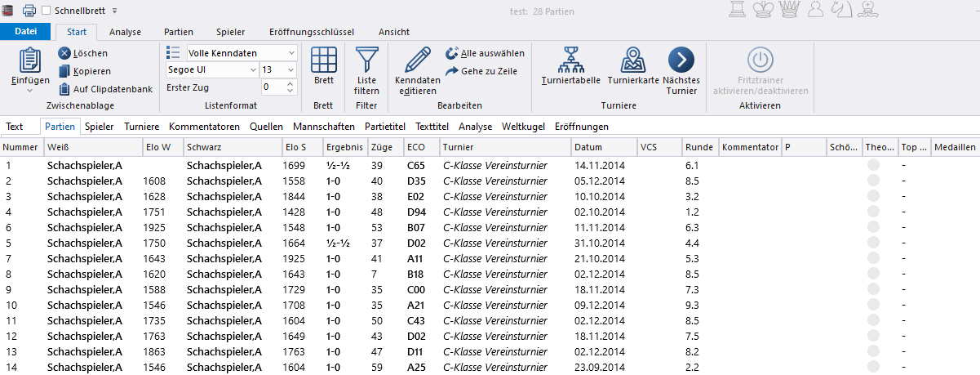Image resolution: width=980 pixels, height=375 pixels.
Task: Switch to the Analyse ribbon tab
Action: [x=125, y=32]
